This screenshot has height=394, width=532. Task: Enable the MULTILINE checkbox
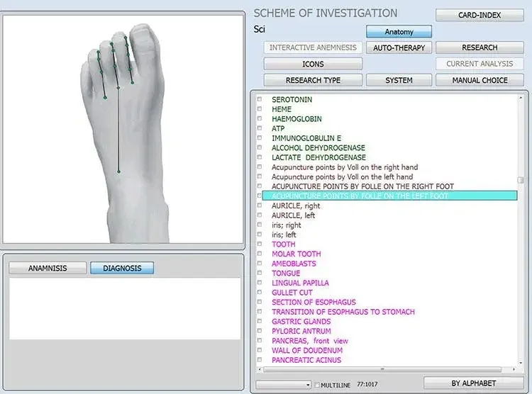point(316,385)
